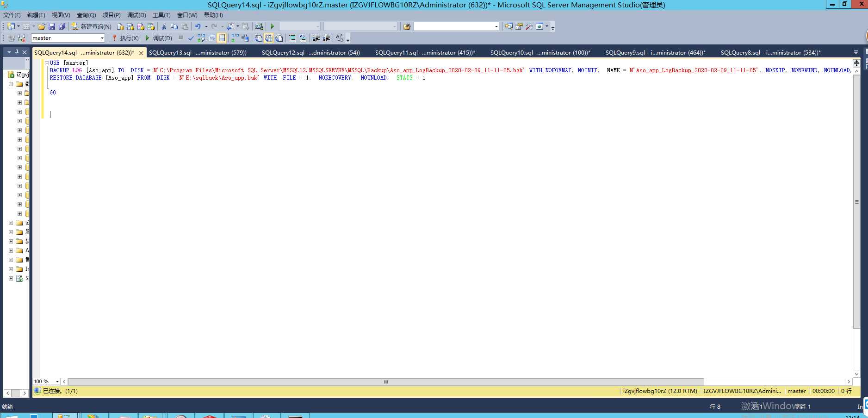The image size is (868, 418).
Task: Open the 帮助(H) menu
Action: [x=213, y=15]
